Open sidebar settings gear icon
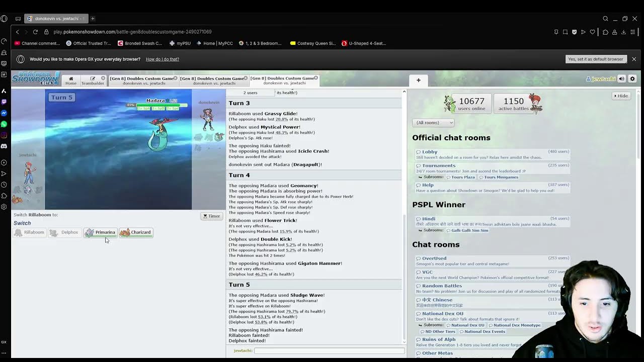 (4, 207)
